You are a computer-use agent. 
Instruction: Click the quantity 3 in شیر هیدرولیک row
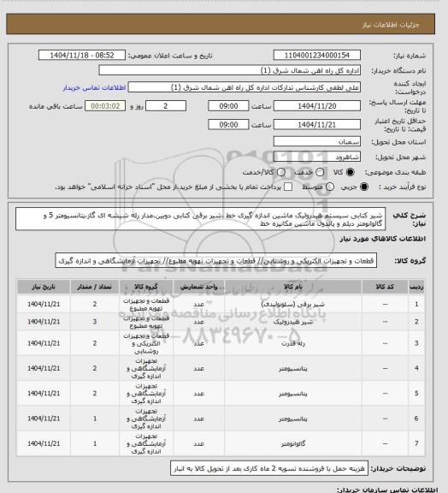coord(95,322)
